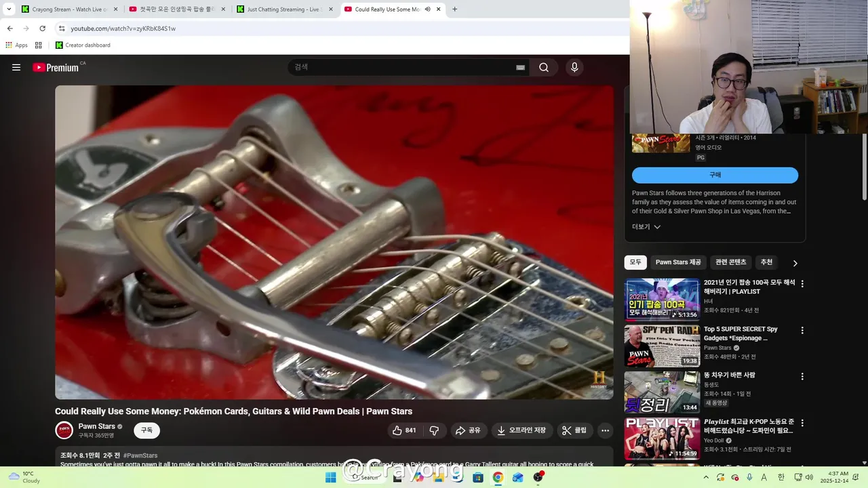868x488 pixels.
Task: Expand 더보기 in the Pawn Stars info card
Action: click(x=646, y=227)
